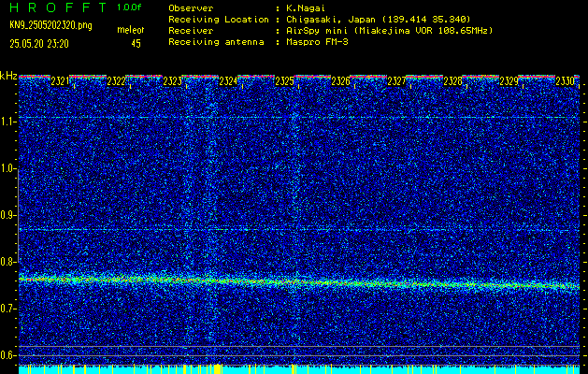Screen dimensions: 588x374
Task: Click the 2321 time marker
Action: click(x=60, y=81)
